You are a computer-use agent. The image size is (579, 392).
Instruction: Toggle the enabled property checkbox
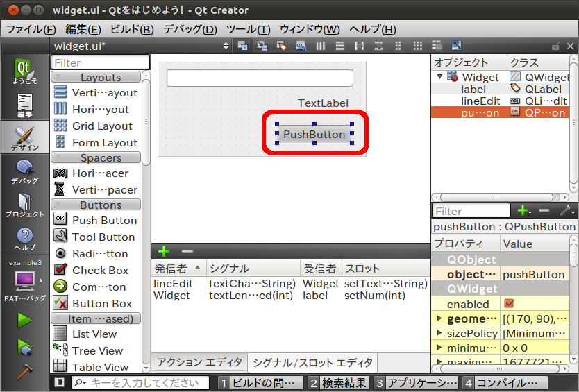point(510,304)
